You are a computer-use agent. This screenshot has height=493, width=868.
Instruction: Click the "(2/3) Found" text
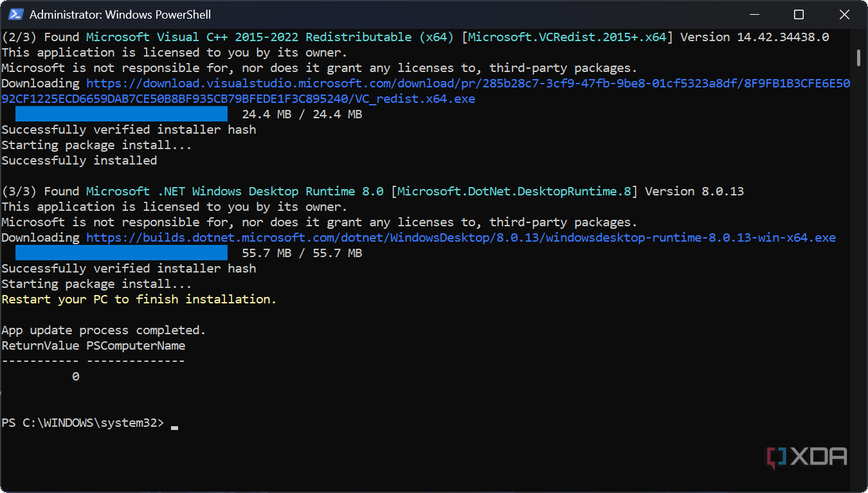click(x=41, y=37)
